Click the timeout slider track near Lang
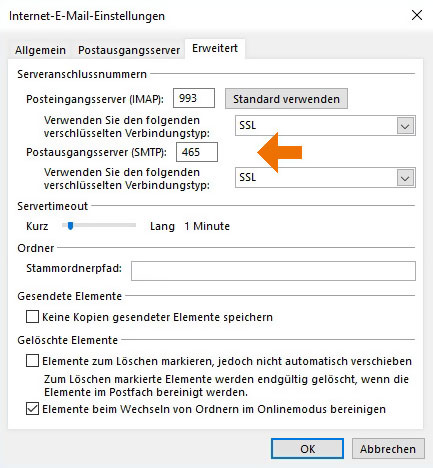Viewport: 433px width, 468px height. 128,225
